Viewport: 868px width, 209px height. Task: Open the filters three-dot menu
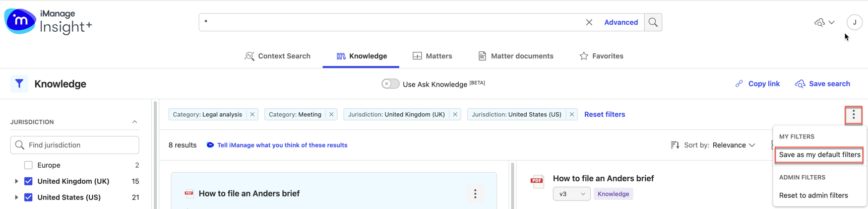853,115
